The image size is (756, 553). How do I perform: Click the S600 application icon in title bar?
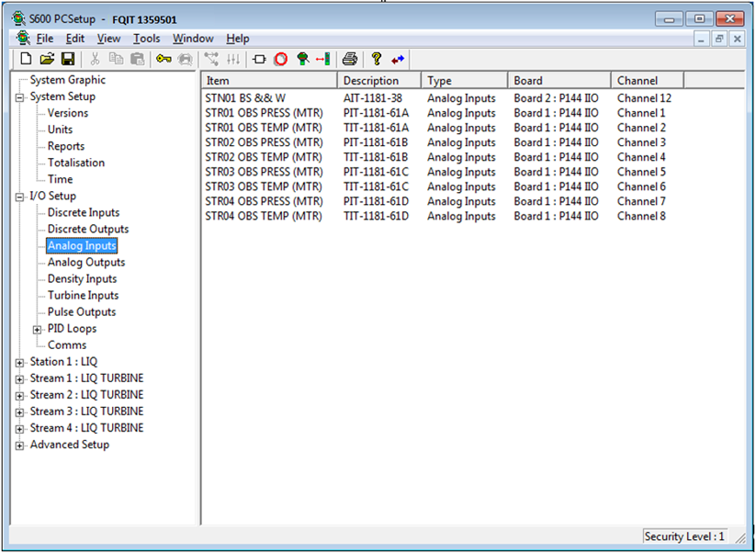coord(18,19)
